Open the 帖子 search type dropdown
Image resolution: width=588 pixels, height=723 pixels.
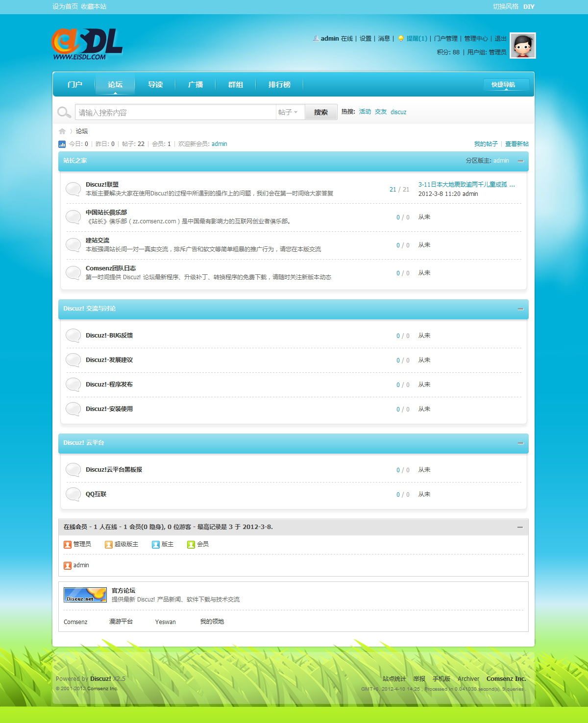pos(290,112)
